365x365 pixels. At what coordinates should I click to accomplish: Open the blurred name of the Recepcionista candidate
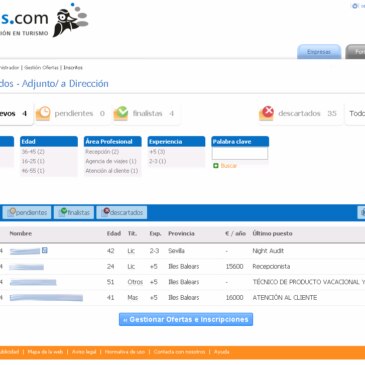click(x=27, y=267)
